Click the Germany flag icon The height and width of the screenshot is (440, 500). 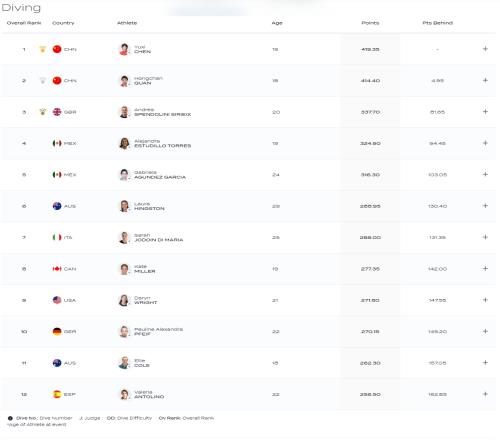point(57,332)
